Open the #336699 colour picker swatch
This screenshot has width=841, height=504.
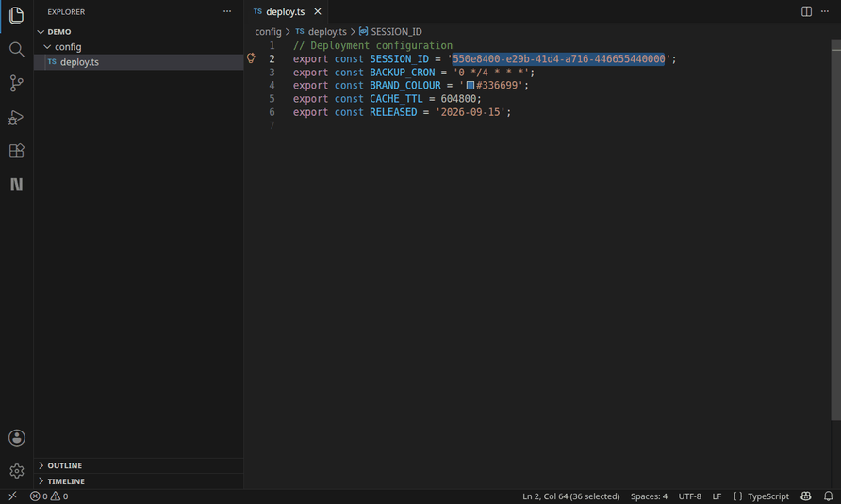pos(470,85)
